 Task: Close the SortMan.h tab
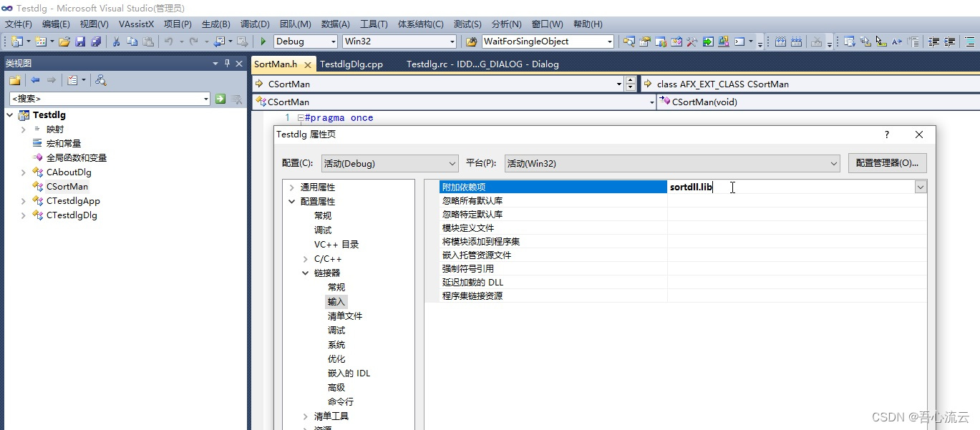[x=308, y=64]
